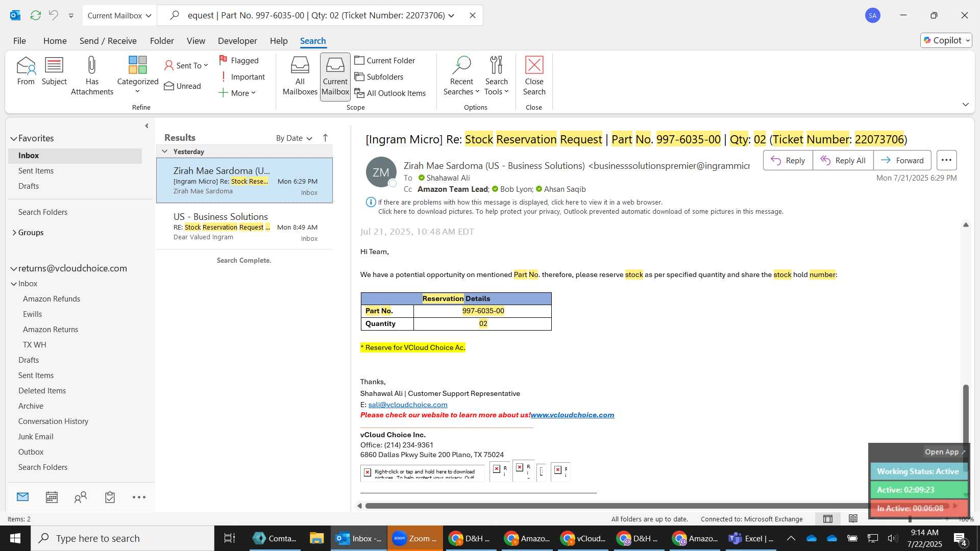This screenshot has height=551, width=980.
Task: Click the Close Search button
Action: click(x=534, y=76)
